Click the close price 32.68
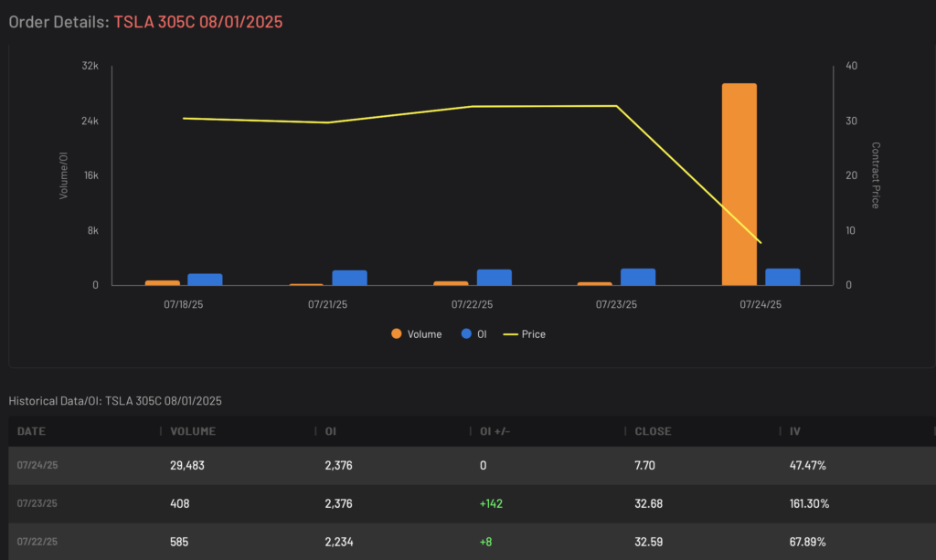This screenshot has height=560, width=936. click(x=648, y=503)
